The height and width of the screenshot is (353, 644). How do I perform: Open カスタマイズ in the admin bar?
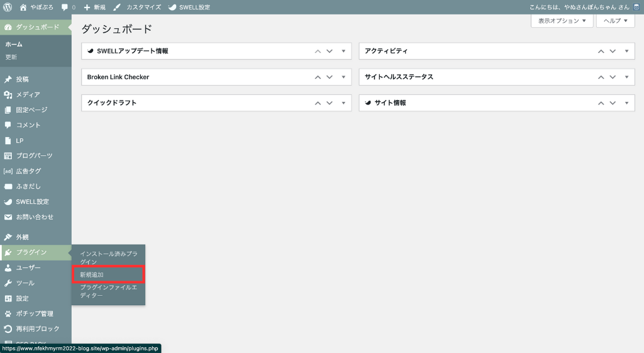137,8
